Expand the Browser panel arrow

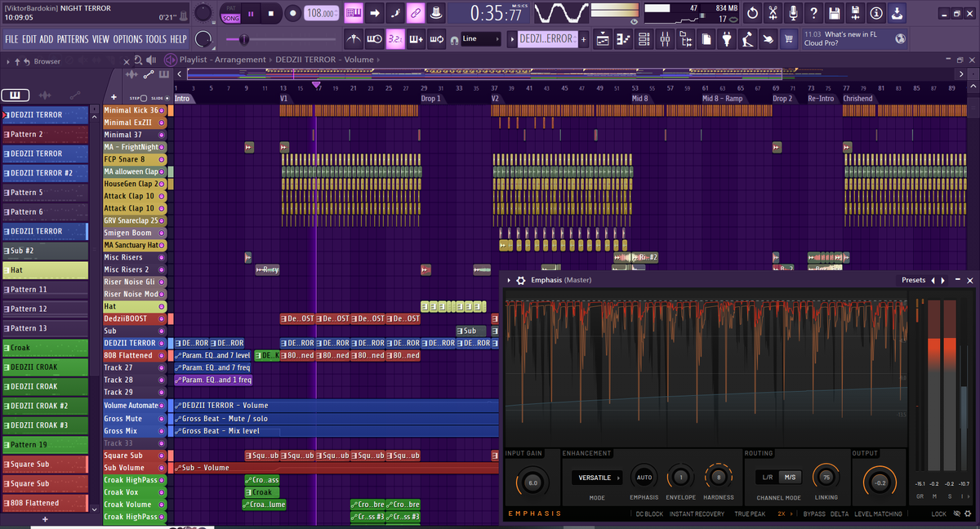(x=8, y=61)
